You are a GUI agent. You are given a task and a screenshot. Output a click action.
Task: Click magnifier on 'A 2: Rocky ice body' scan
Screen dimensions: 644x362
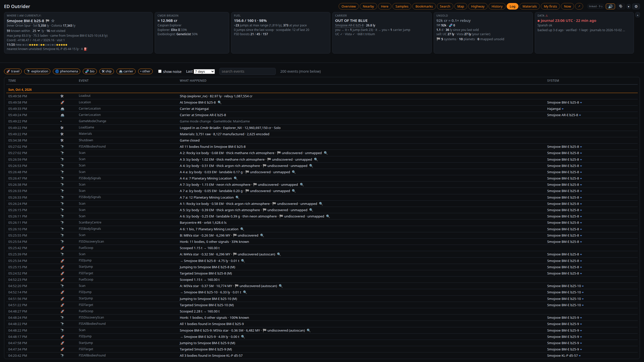click(326, 153)
